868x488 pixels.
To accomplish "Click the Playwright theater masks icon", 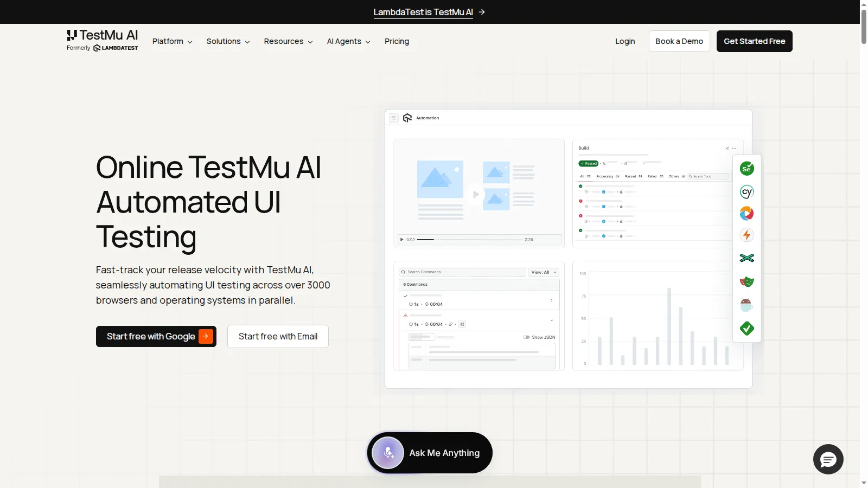I will pos(747,281).
